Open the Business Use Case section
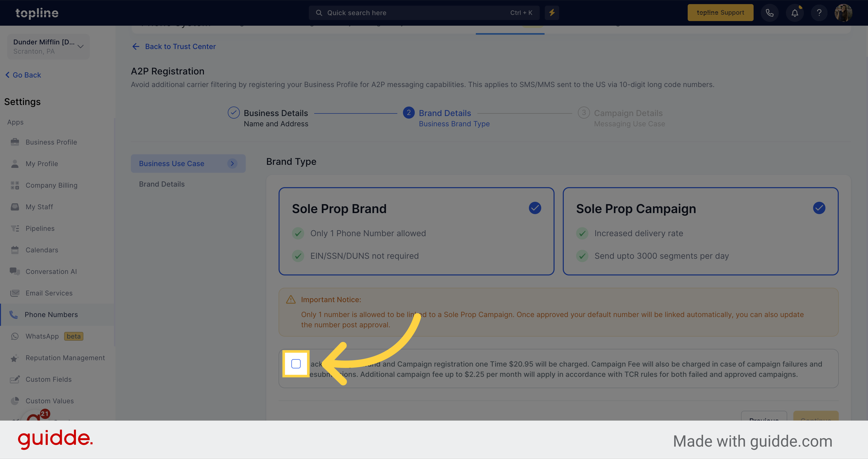868x459 pixels. point(188,164)
